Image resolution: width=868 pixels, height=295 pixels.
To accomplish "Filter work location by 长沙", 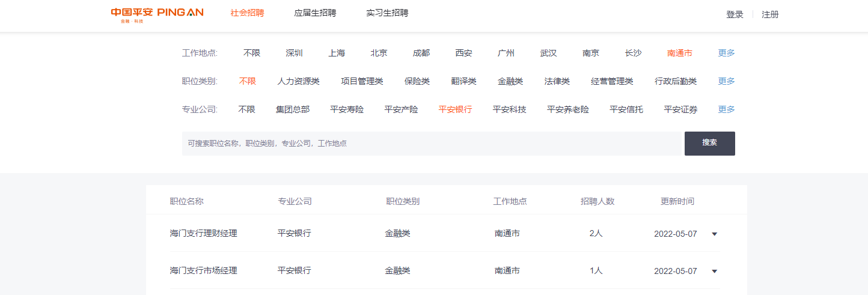I will 633,53.
